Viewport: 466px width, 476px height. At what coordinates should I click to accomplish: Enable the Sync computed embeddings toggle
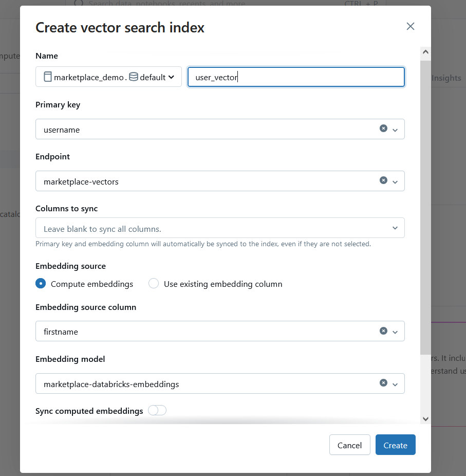157,411
